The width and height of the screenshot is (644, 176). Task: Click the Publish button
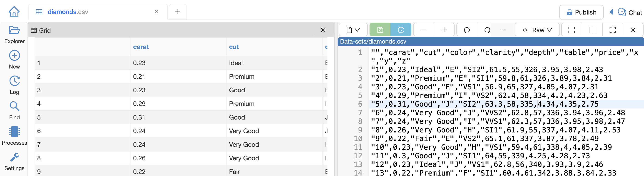coord(581,12)
